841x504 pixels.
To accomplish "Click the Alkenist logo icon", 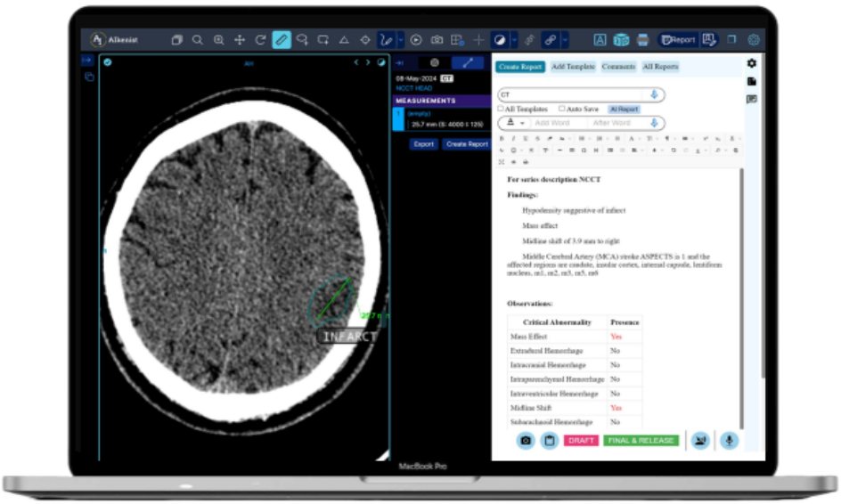I will point(98,40).
